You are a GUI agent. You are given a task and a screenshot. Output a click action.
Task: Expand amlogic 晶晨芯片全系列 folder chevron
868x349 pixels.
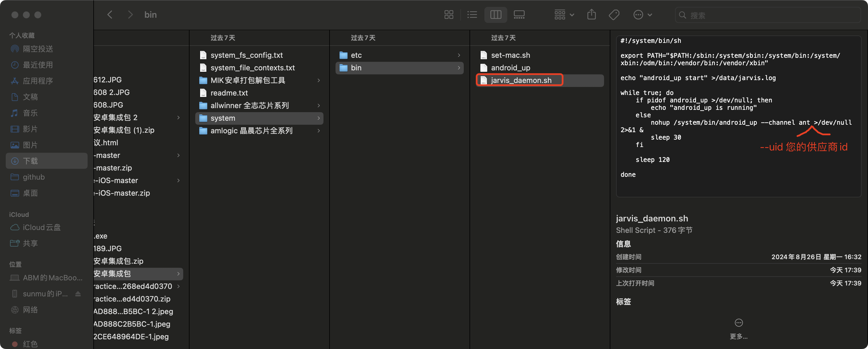point(318,130)
